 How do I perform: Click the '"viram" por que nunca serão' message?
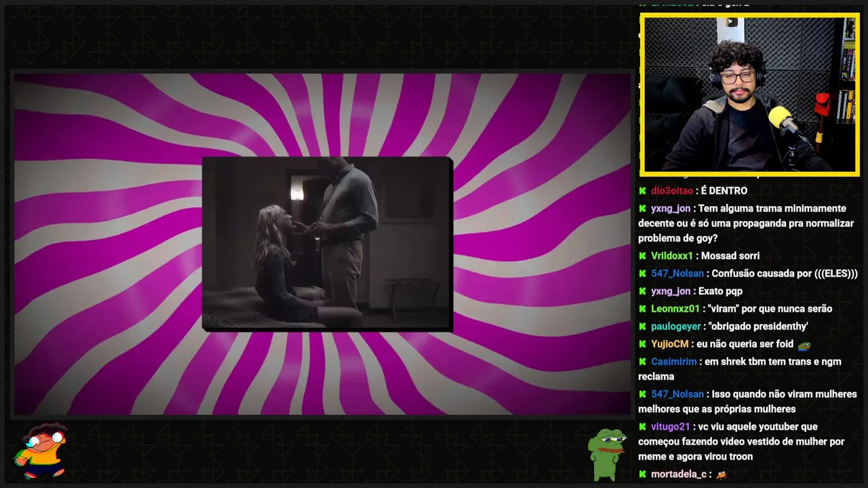click(x=770, y=309)
